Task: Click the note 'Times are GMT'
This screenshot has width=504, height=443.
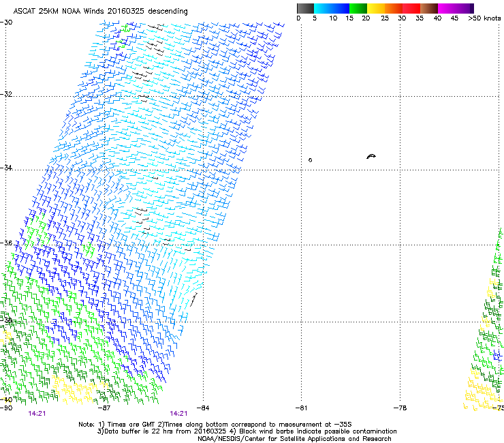Action: tap(131, 425)
